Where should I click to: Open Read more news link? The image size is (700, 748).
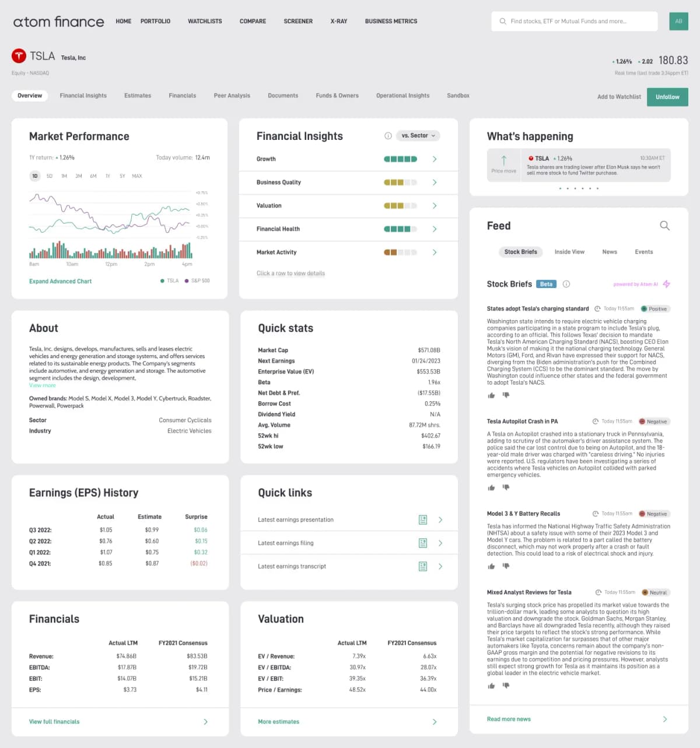click(509, 719)
